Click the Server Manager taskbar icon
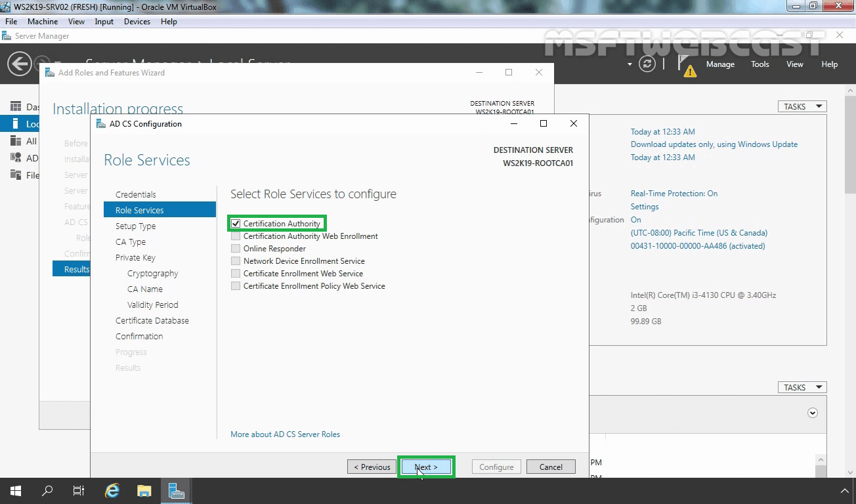 pyautogui.click(x=176, y=490)
